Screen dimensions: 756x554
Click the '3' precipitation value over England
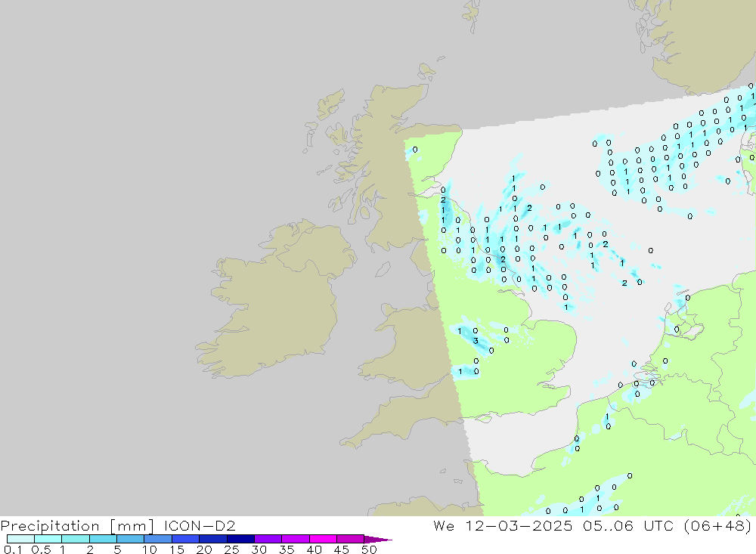[x=476, y=341]
